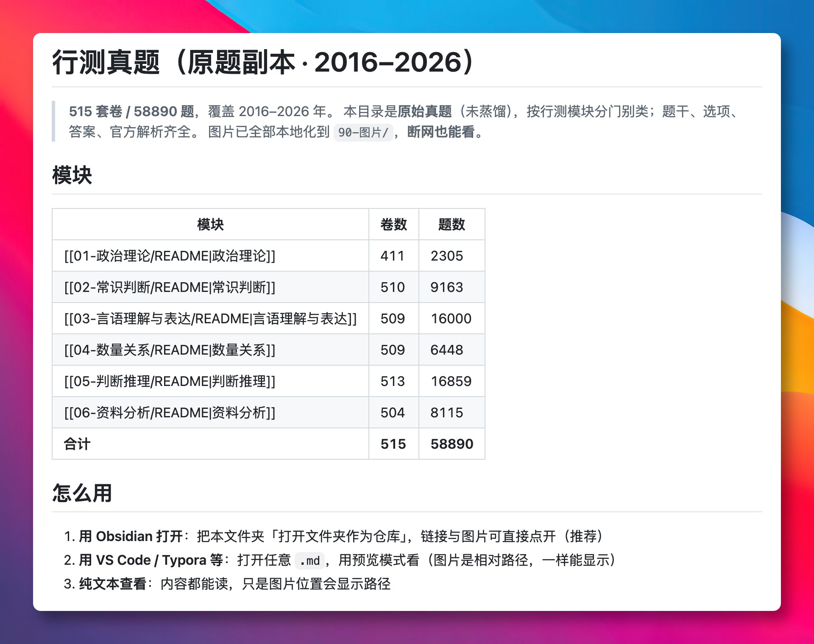814x644 pixels.
Task: Open the 06-资料分析 README wiki link
Action: click(x=170, y=412)
